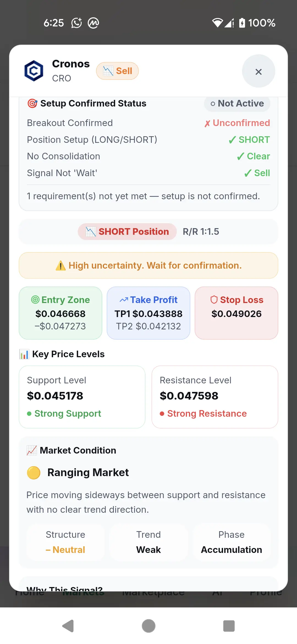
Task: Select the SHORT Position badge
Action: pos(127,231)
